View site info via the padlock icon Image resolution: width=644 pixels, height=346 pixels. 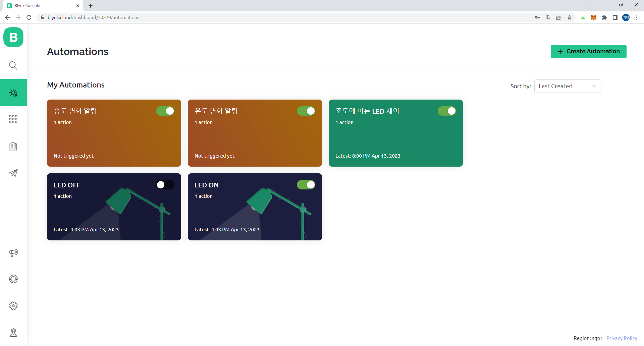click(42, 17)
